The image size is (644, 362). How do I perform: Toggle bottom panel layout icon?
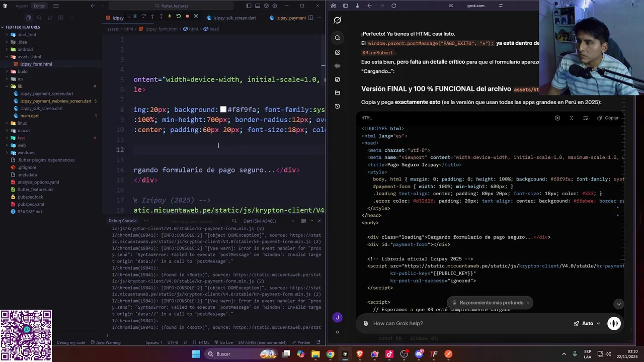click(x=257, y=6)
